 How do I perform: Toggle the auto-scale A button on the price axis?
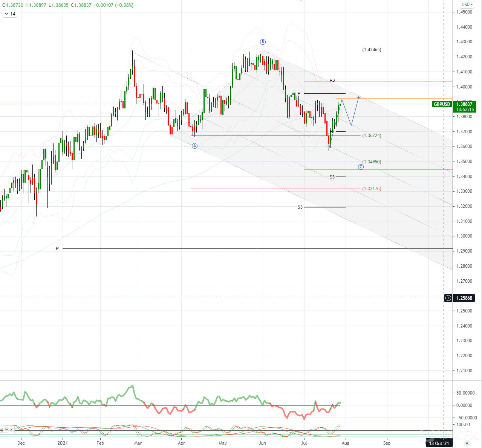(x=467, y=443)
